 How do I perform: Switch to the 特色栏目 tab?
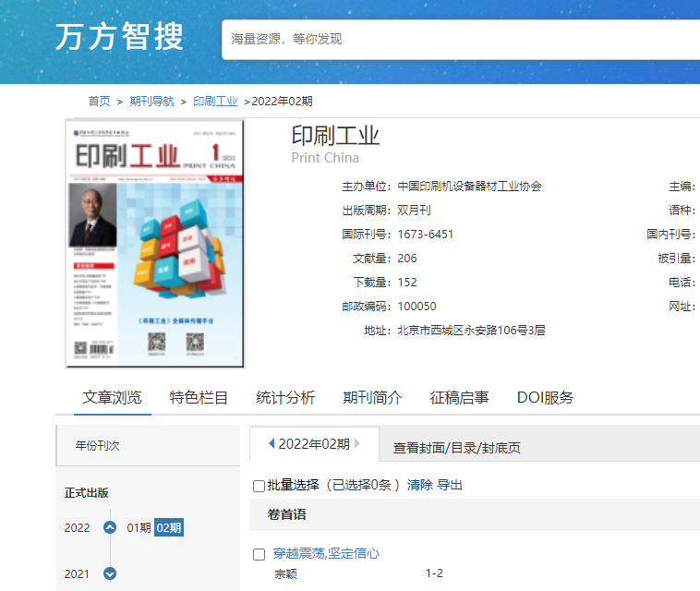pos(199,397)
